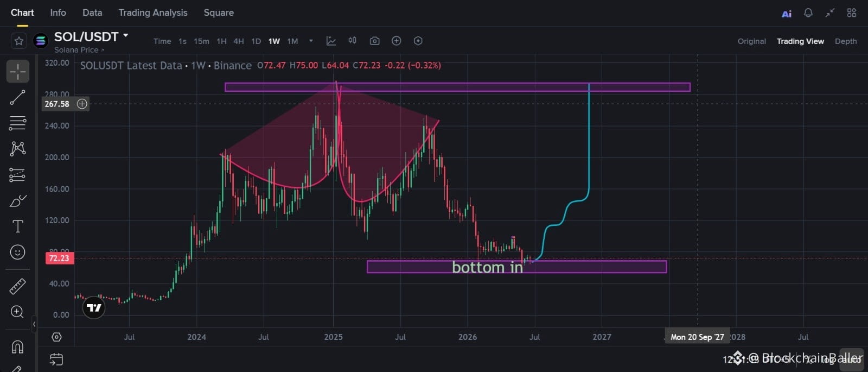Click the 72.23 current price label
This screenshot has height=372, width=868.
[x=59, y=258]
